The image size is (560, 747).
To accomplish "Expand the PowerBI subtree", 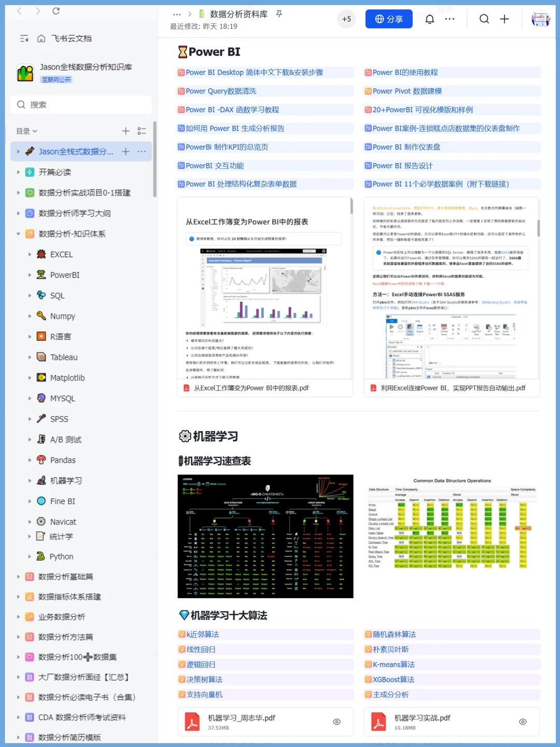I will tap(30, 275).
